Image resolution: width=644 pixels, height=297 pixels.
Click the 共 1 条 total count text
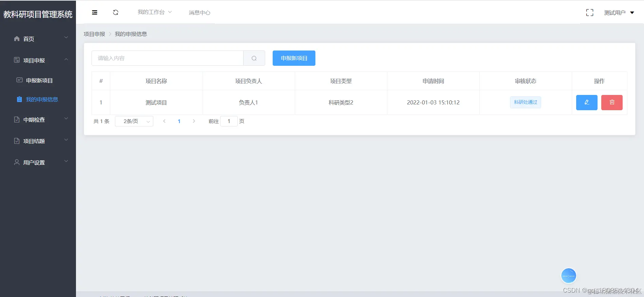pos(101,121)
